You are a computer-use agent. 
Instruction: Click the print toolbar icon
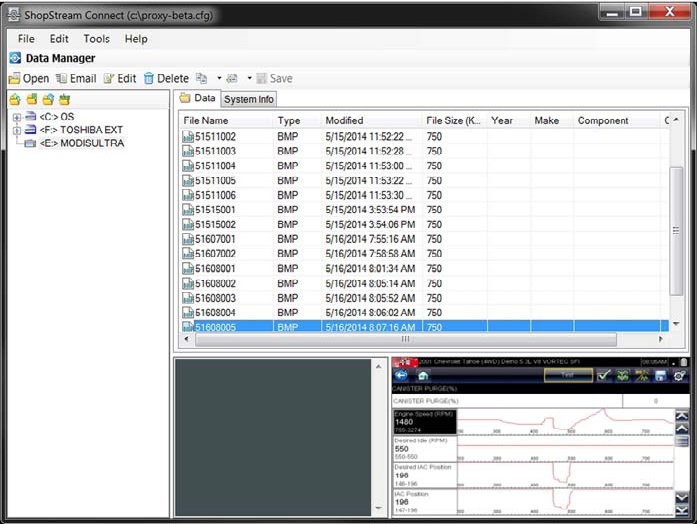click(x=232, y=78)
